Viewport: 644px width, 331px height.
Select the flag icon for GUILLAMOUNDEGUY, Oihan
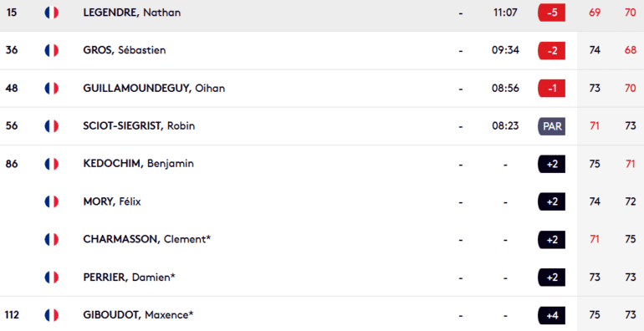(51, 89)
